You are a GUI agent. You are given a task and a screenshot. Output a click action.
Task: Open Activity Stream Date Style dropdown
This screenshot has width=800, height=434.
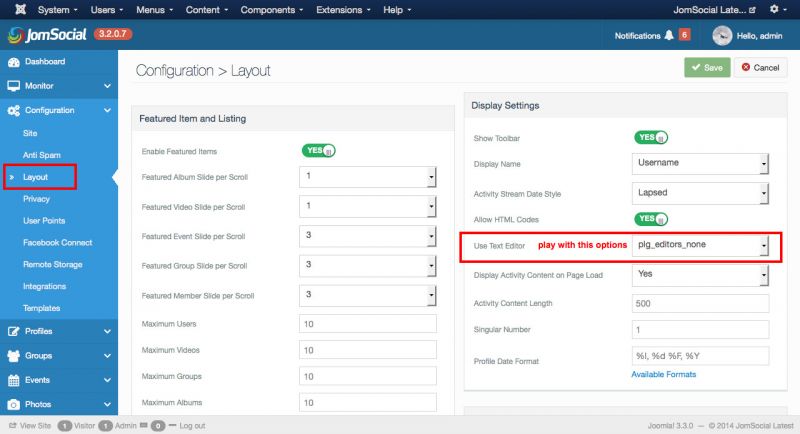700,193
